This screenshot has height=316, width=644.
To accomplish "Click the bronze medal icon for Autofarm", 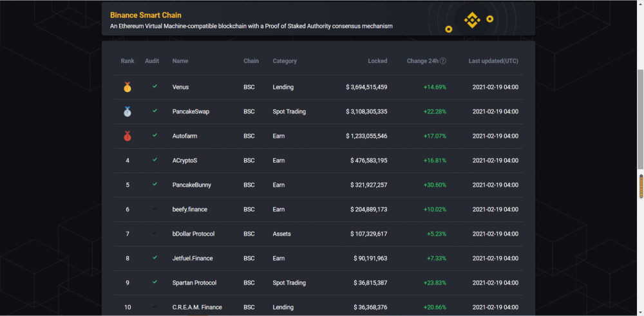I will [x=128, y=136].
